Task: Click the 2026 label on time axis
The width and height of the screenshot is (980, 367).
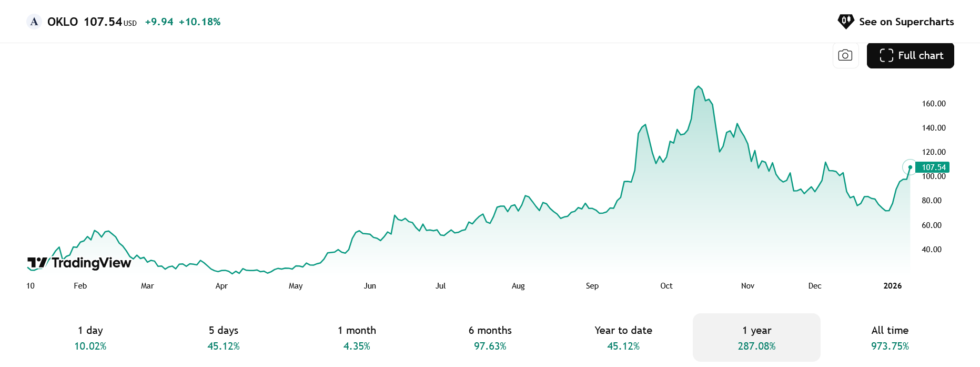Action: point(893,286)
